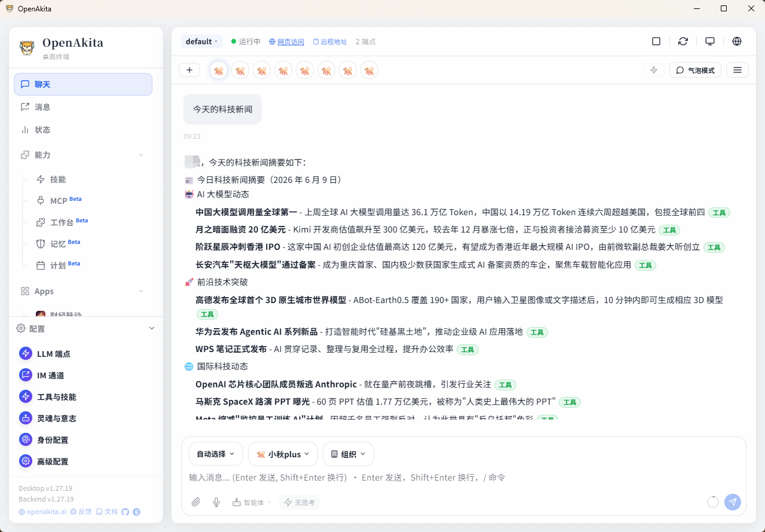Click 工具 badge on 马斯克 SpaceX row
The image size is (765, 532).
click(570, 402)
